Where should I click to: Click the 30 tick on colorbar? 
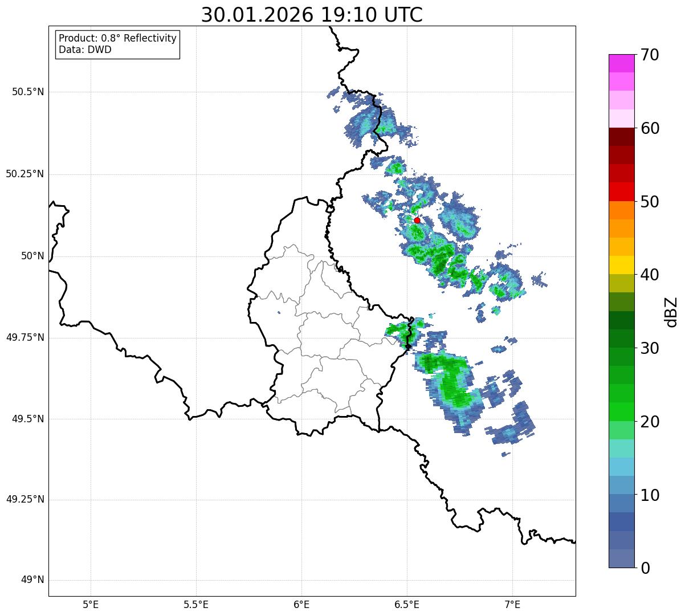(650, 348)
